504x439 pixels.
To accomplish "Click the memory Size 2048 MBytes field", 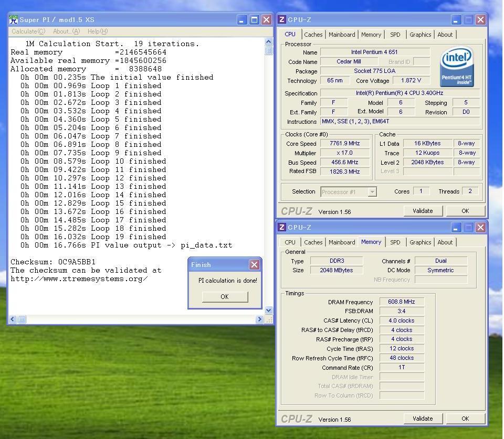I will coord(337,270).
